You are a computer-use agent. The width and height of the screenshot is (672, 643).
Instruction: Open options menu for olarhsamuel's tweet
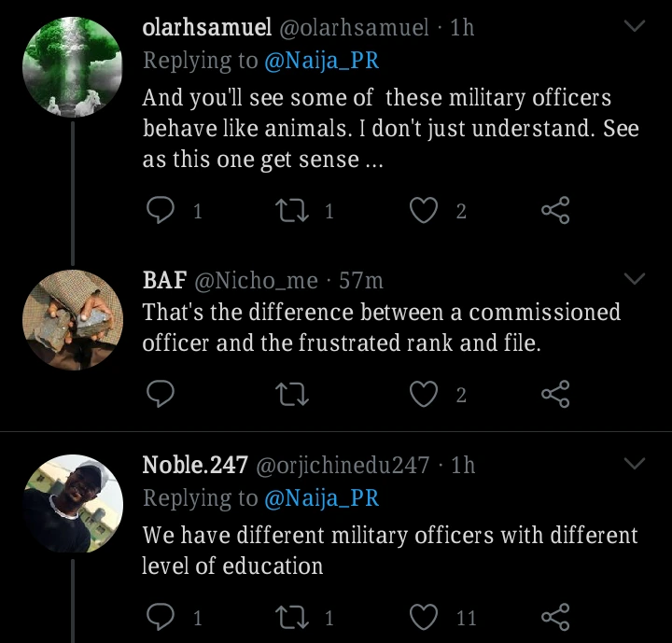coord(635,28)
